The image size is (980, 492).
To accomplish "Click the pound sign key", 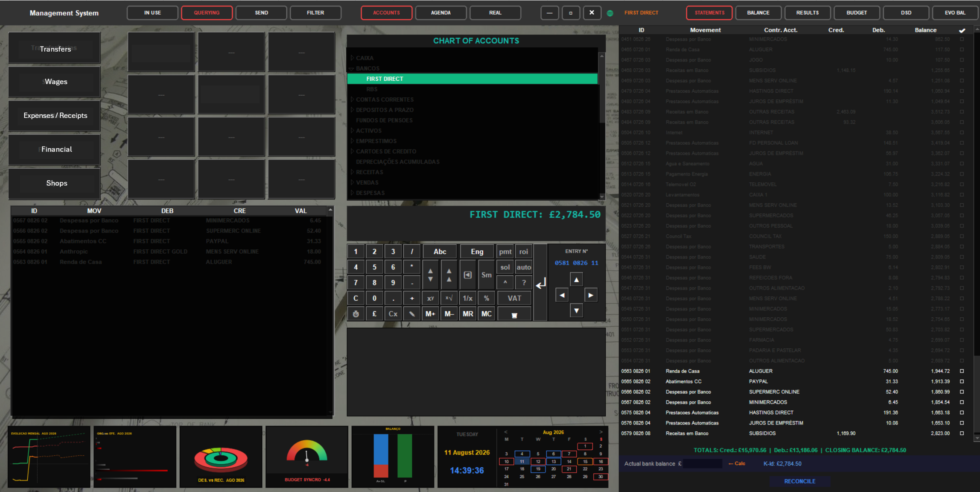I will click(x=374, y=314).
